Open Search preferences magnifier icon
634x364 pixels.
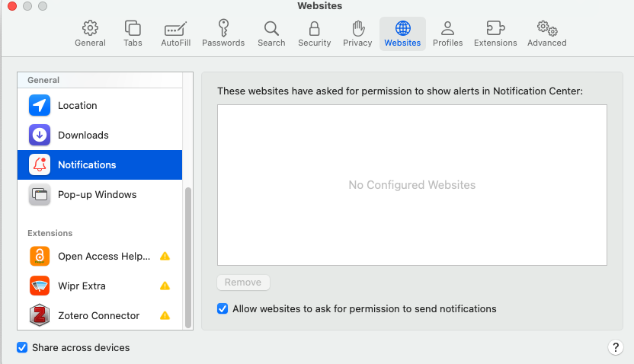[x=271, y=34]
